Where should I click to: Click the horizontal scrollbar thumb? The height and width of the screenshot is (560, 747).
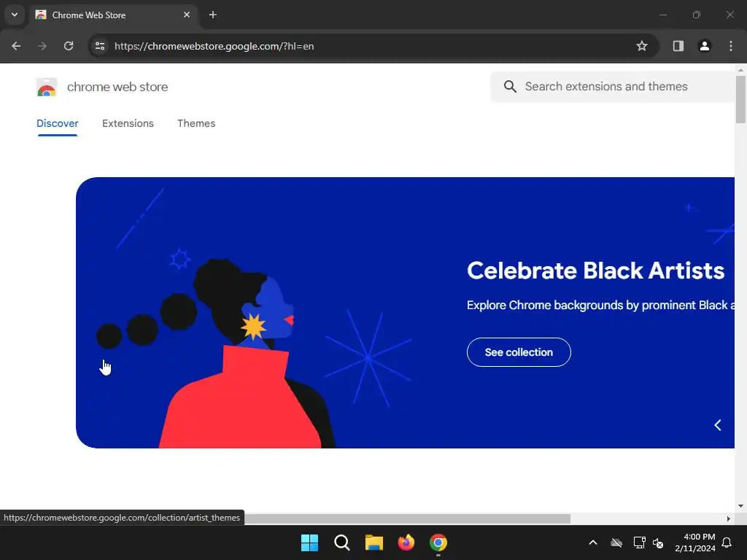407,518
